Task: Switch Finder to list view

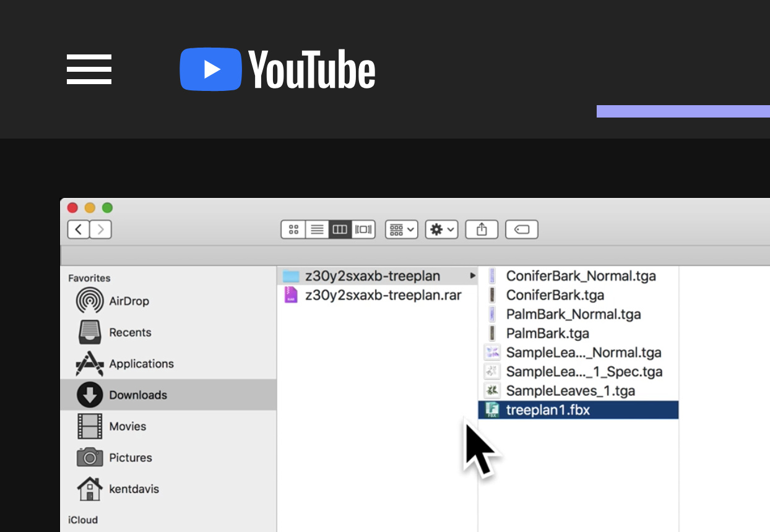Action: point(317,230)
